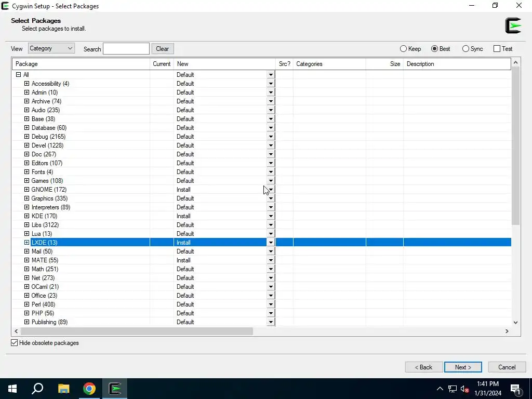The image size is (532, 399).
Task: Cancel the Cygwin setup
Action: [507, 367]
